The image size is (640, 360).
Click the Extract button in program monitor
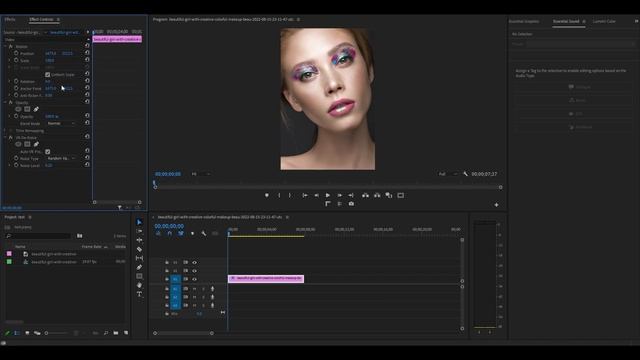pyautogui.click(x=377, y=196)
